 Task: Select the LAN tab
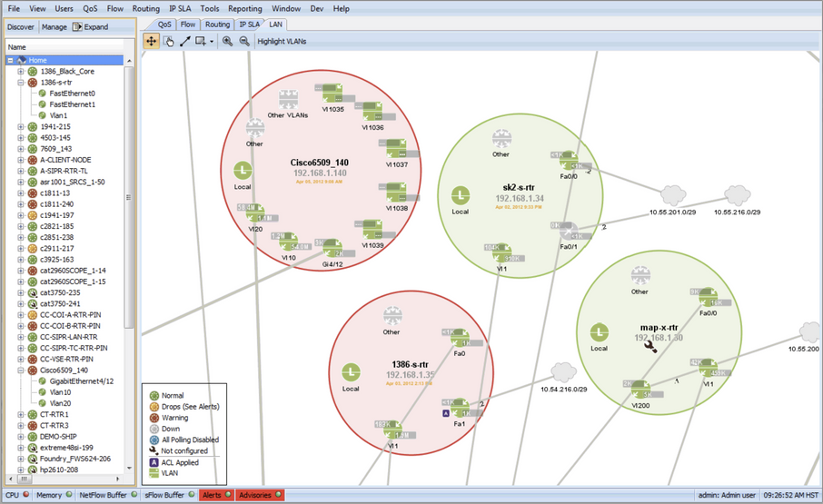(275, 25)
